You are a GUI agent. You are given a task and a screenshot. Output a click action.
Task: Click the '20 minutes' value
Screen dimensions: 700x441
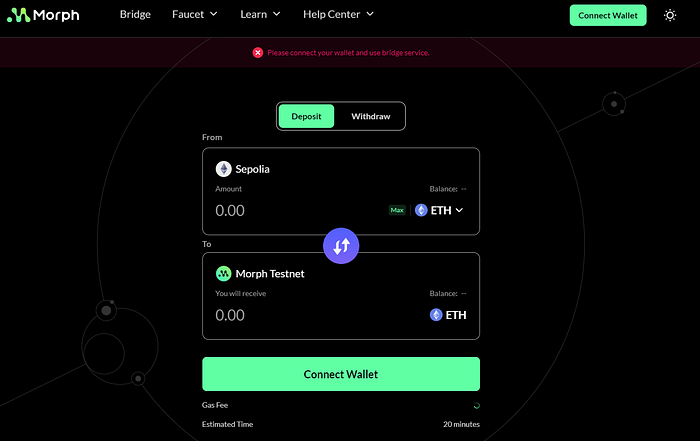(462, 424)
